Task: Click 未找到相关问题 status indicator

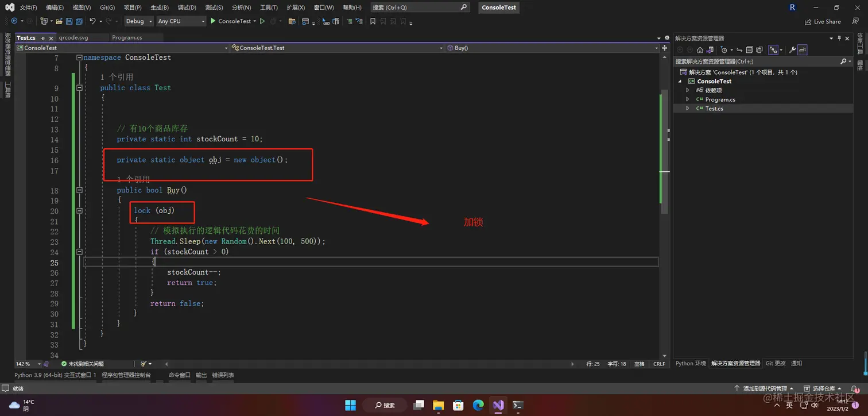Action: click(83, 364)
